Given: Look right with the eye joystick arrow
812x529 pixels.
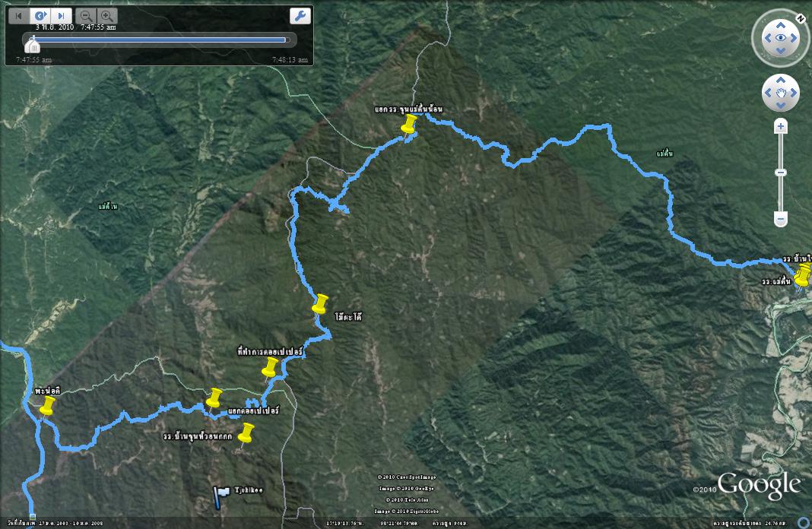Looking at the screenshot, I should (793, 38).
